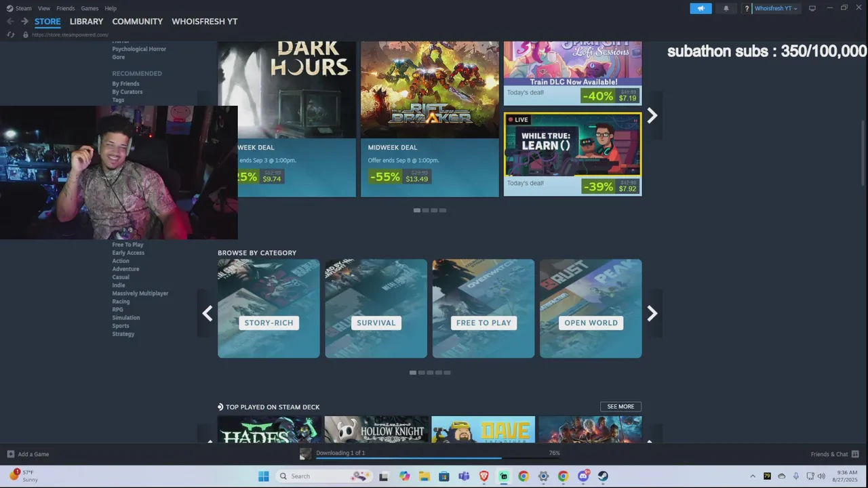
Task: Open the Massively Multiplayer genre link
Action: pos(140,293)
